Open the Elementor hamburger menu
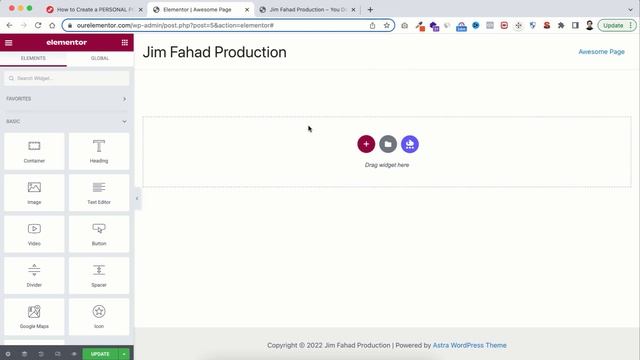The width and height of the screenshot is (640, 360). [9, 42]
